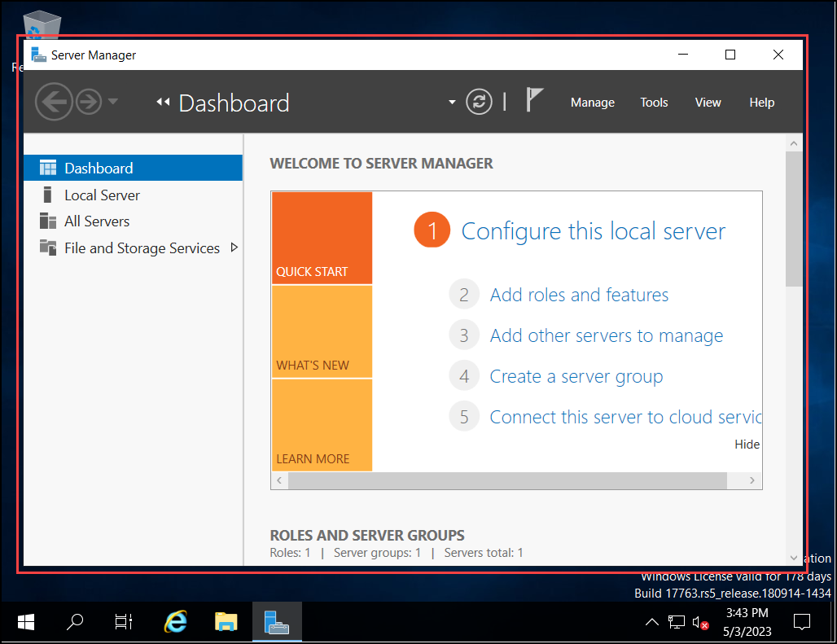Click the step 4 number circle

coord(464,376)
